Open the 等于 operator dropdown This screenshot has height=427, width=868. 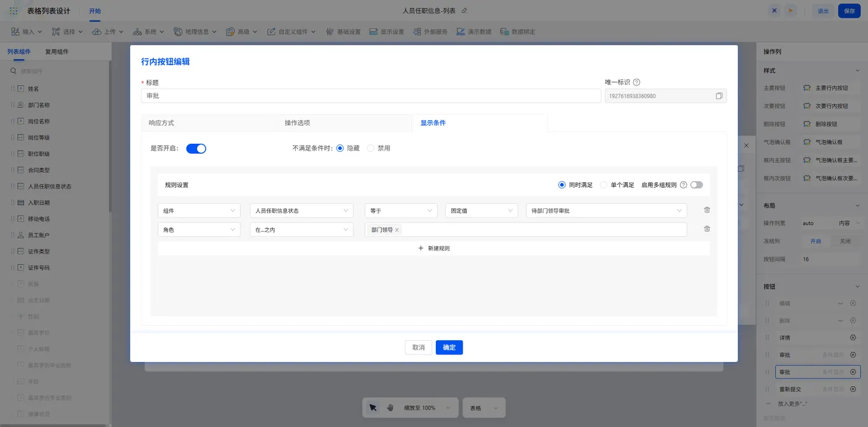click(401, 211)
